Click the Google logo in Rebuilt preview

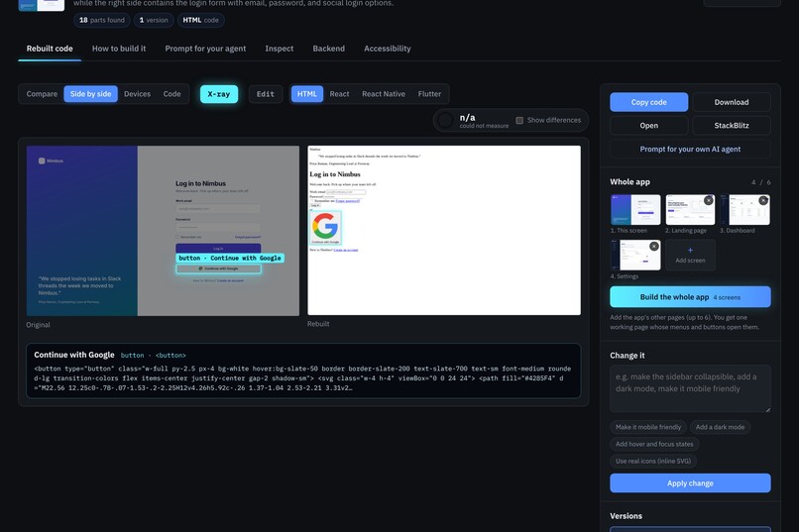click(325, 226)
